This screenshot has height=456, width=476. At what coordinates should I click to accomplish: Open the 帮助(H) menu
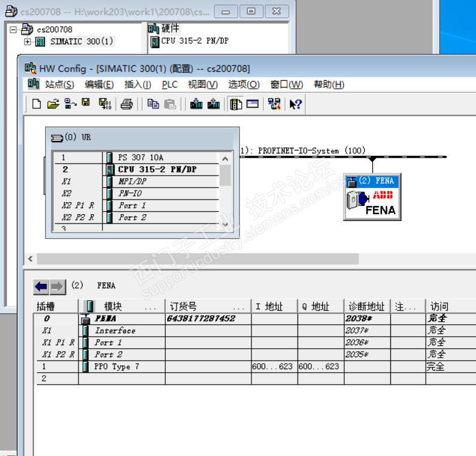coord(329,84)
